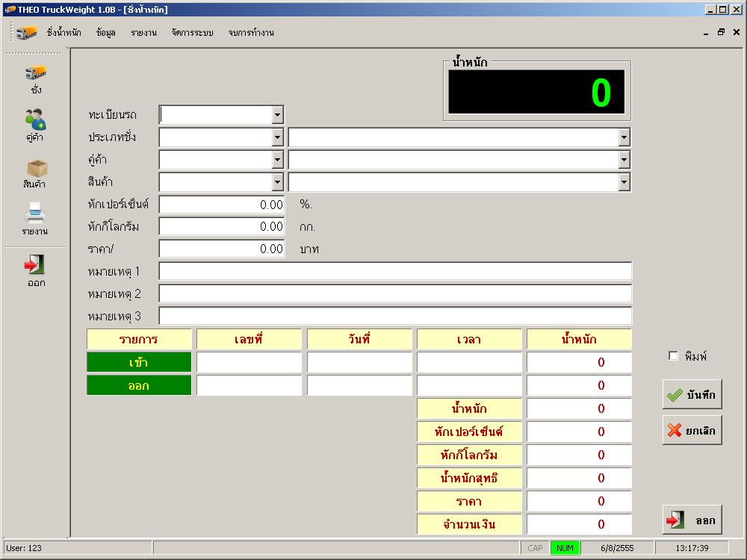Viewport: 747px width, 560px height.
Task: Click User: 123 in the status bar
Action: coord(24,547)
